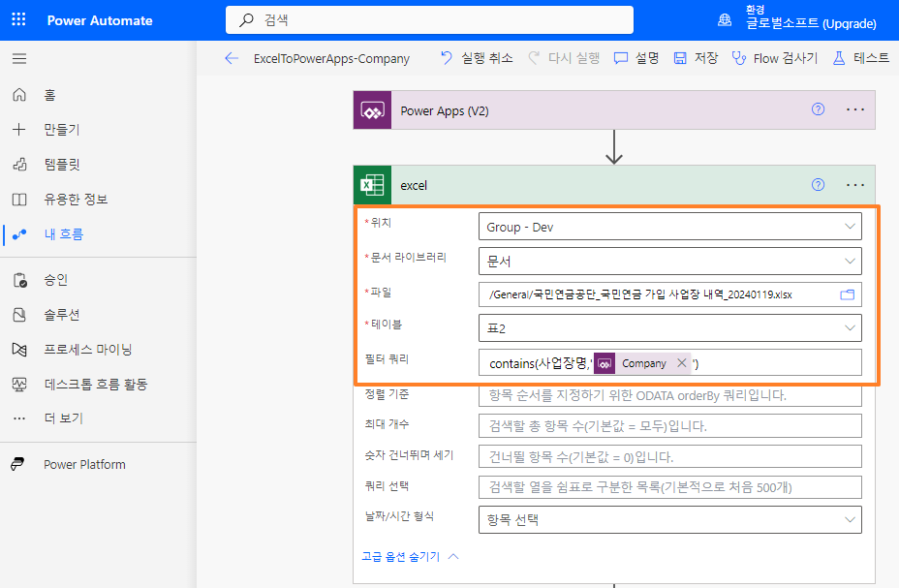
Task: Click the Power Automate title
Action: tap(100, 20)
